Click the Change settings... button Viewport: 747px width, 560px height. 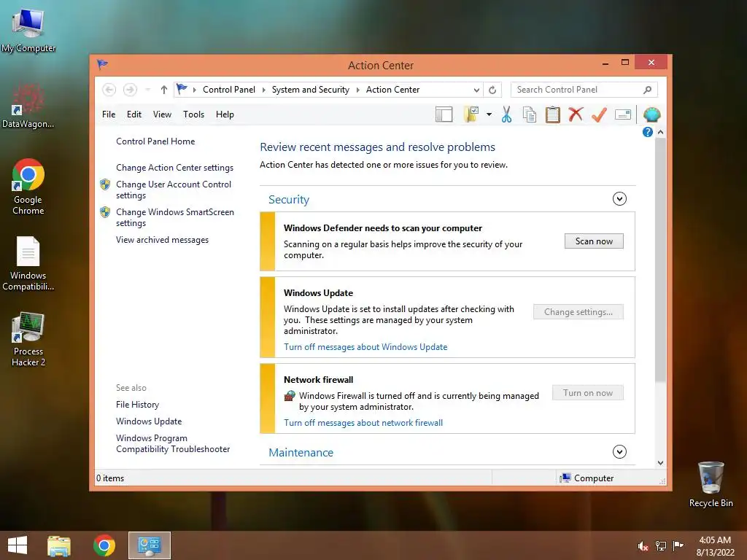coord(578,312)
